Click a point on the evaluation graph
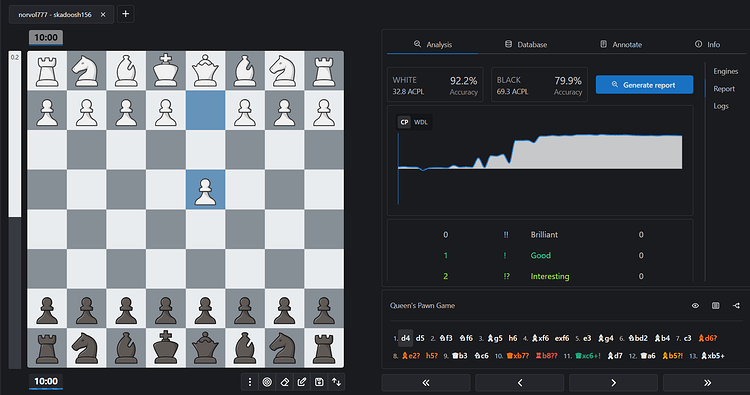The height and width of the screenshot is (395, 750). (540, 152)
